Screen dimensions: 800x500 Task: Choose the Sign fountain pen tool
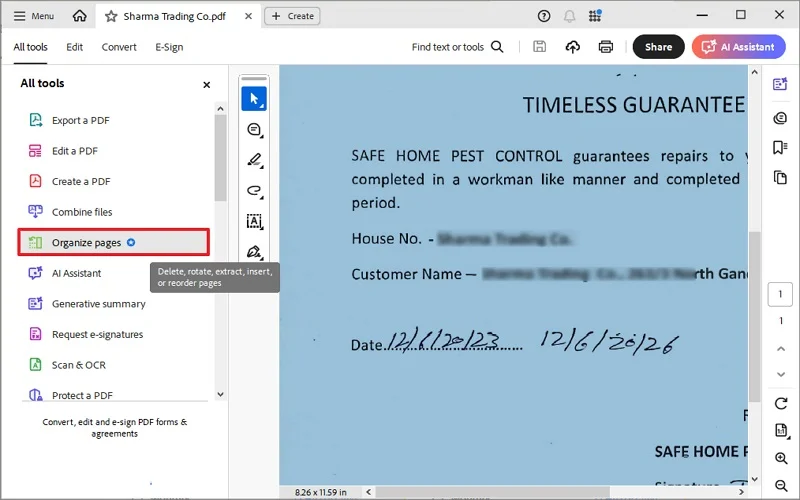click(x=254, y=251)
